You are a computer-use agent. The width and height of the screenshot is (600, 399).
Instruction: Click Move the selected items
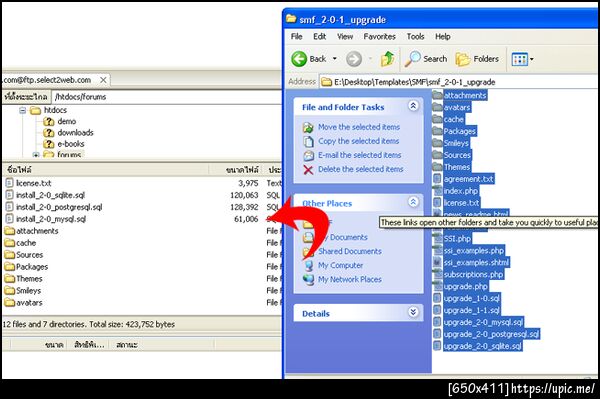click(359, 127)
